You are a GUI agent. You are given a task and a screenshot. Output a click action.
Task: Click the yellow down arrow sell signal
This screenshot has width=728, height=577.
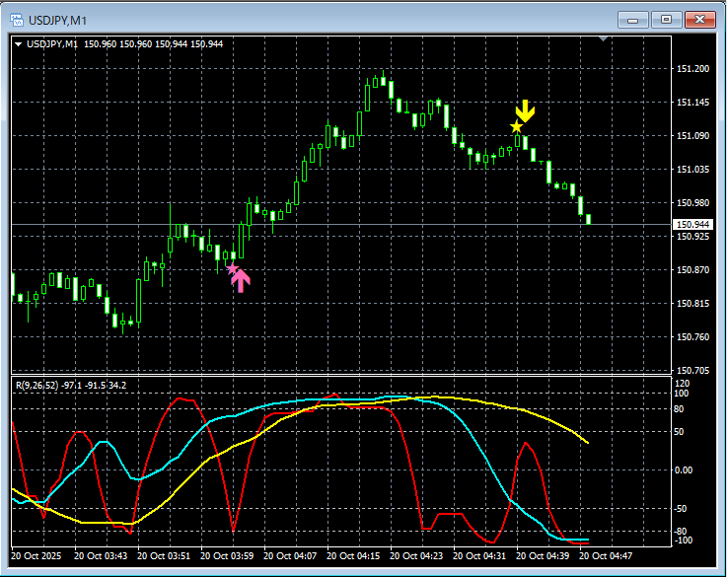[x=526, y=110]
